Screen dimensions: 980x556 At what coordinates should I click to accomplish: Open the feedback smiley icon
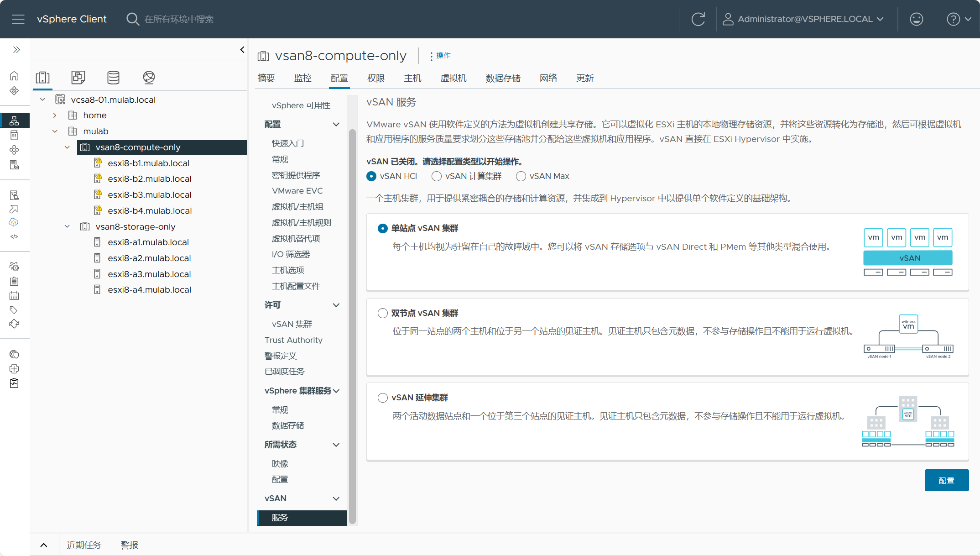click(916, 19)
